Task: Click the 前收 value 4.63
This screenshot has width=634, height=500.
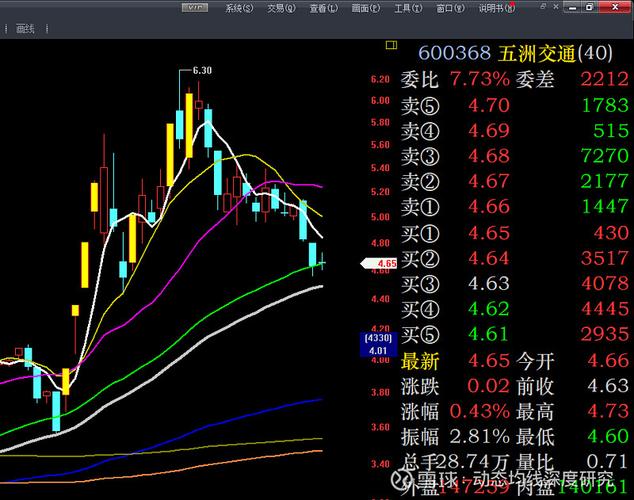Action: click(x=608, y=386)
